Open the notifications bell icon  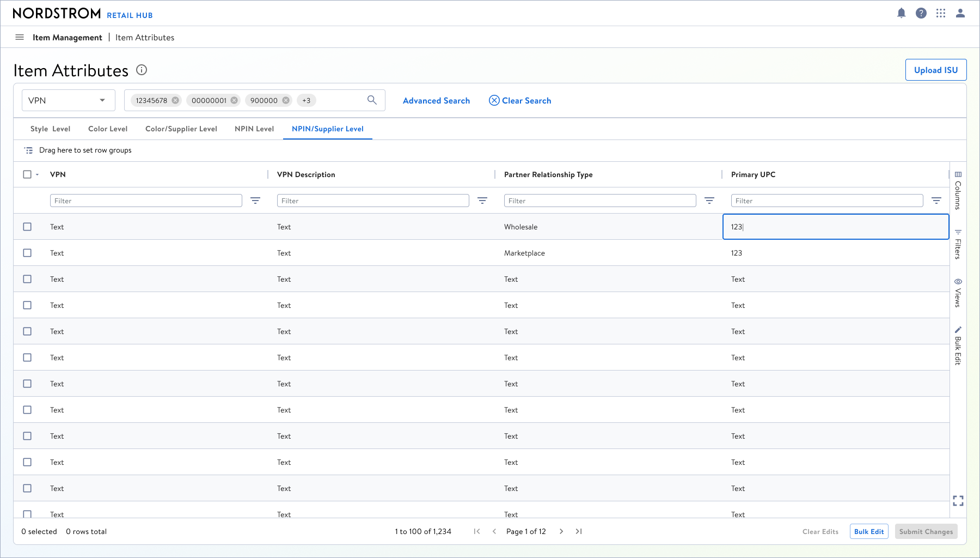point(902,13)
